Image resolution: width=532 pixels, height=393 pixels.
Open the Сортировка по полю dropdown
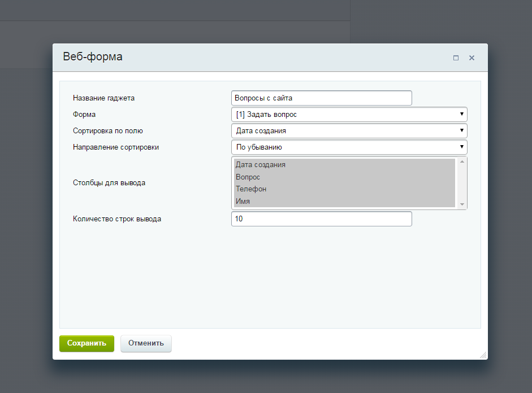pyautogui.click(x=349, y=130)
